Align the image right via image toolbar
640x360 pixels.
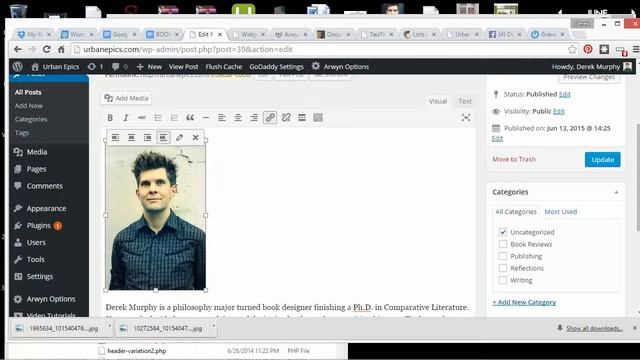click(x=147, y=138)
